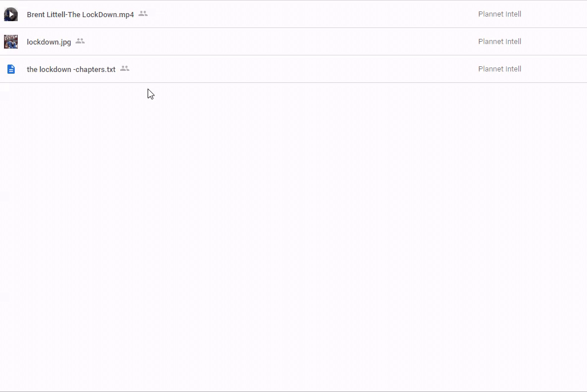Click owner Plannet Intell in the lockdown.jpg row

click(499, 42)
